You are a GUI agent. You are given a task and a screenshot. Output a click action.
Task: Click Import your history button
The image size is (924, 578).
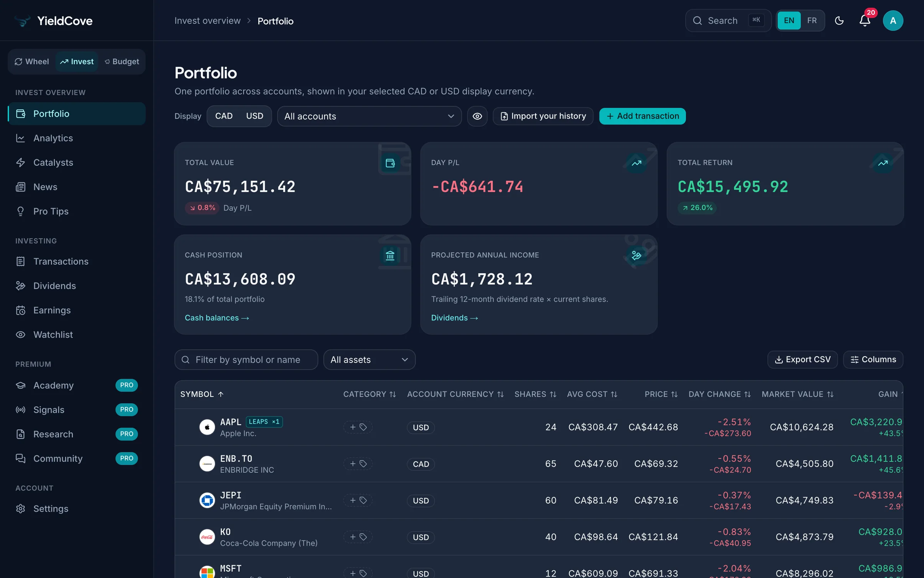click(x=543, y=116)
